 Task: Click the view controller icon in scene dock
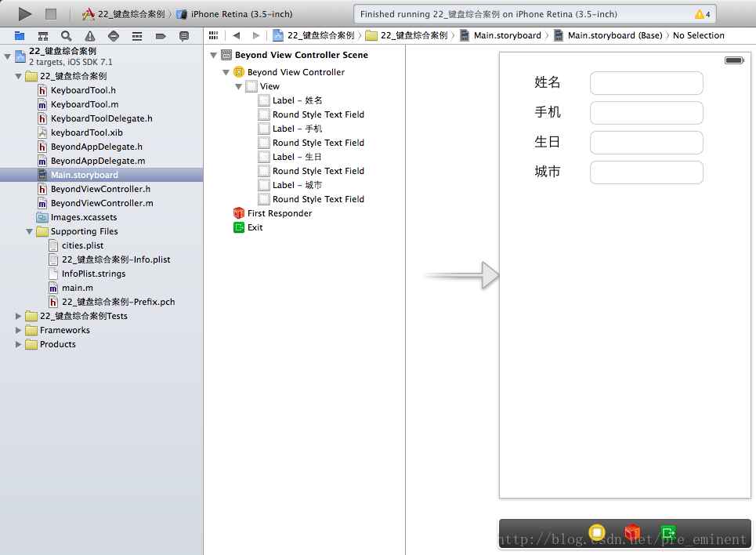point(597,532)
